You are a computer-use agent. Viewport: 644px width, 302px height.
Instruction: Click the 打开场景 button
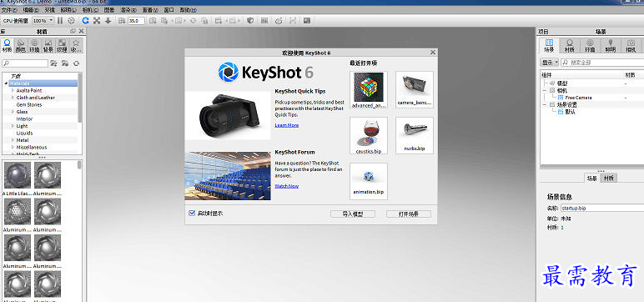(409, 214)
